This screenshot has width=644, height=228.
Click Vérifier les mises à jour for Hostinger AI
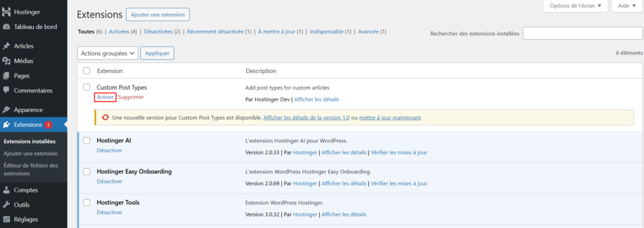point(399,152)
